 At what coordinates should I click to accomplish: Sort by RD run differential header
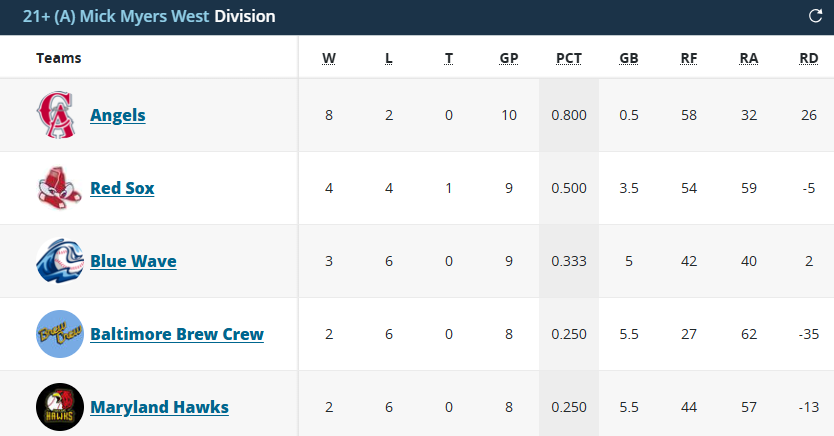pyautogui.click(x=809, y=58)
